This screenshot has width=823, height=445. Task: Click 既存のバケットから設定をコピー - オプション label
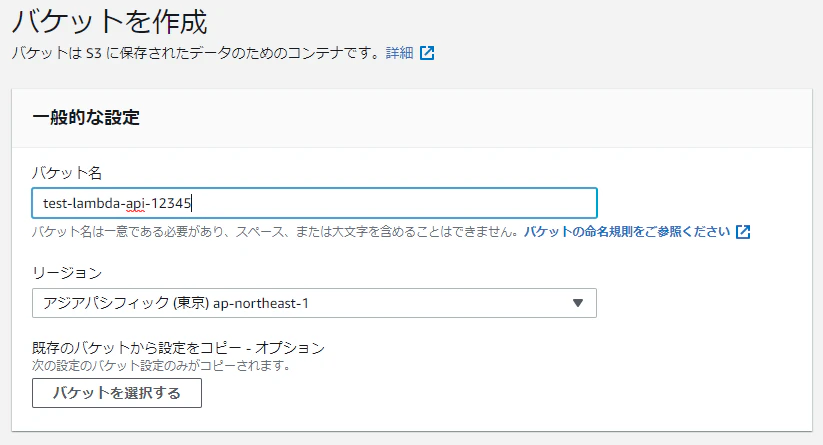pyautogui.click(x=178, y=347)
